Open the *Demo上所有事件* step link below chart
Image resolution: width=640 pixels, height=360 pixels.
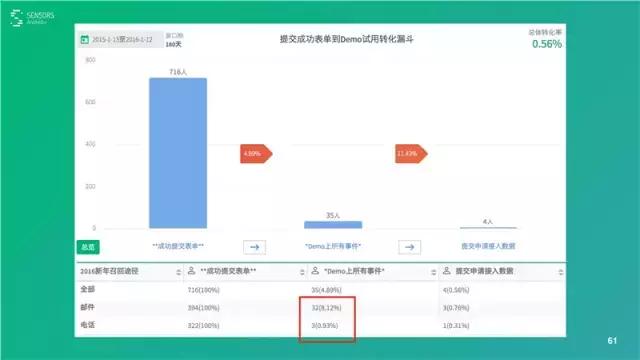click(333, 246)
